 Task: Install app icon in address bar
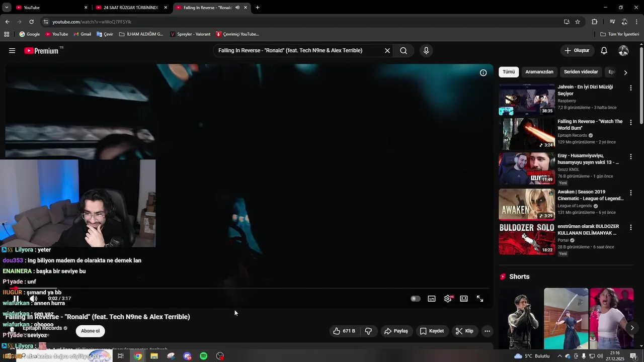[x=567, y=22]
